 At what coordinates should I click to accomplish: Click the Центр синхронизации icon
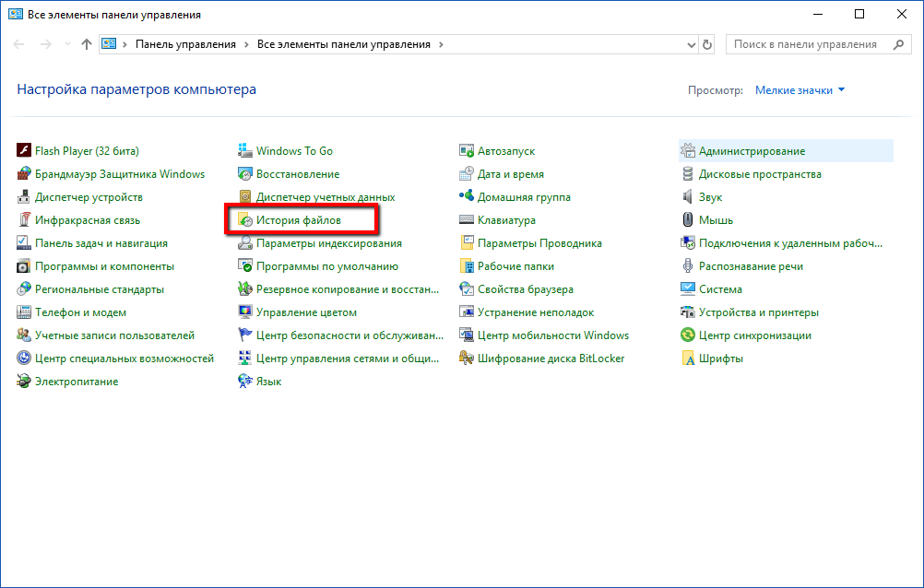[x=688, y=335]
